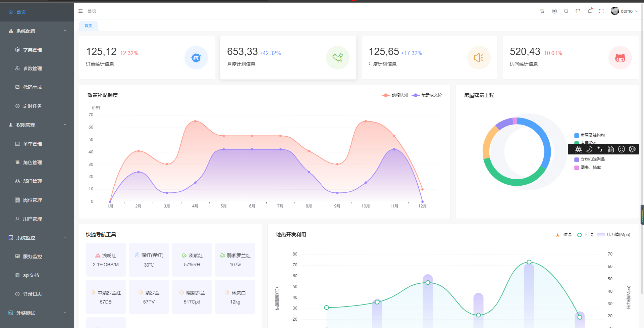Toggle 简 simplified mode in IME toolbar
Image resolution: width=644 pixels, height=328 pixels.
(611, 149)
